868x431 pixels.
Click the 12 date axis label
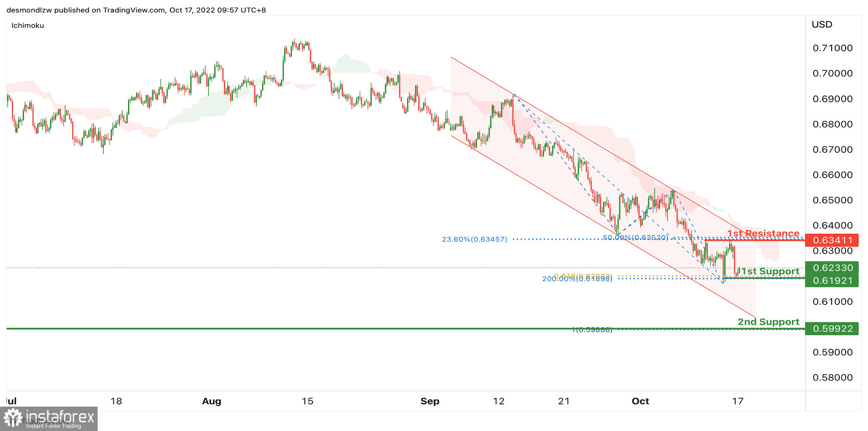pyautogui.click(x=499, y=401)
